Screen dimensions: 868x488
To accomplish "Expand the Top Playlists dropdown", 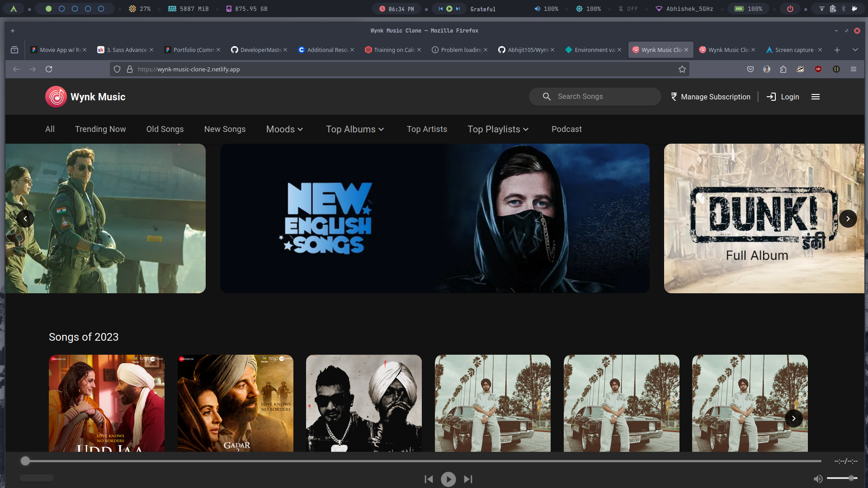I will click(x=498, y=129).
